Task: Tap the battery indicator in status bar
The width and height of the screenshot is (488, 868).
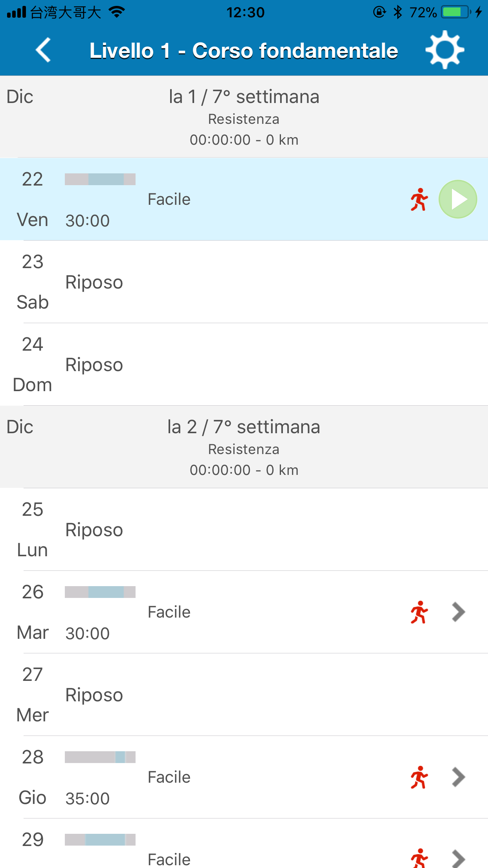Action: pyautogui.click(x=456, y=12)
